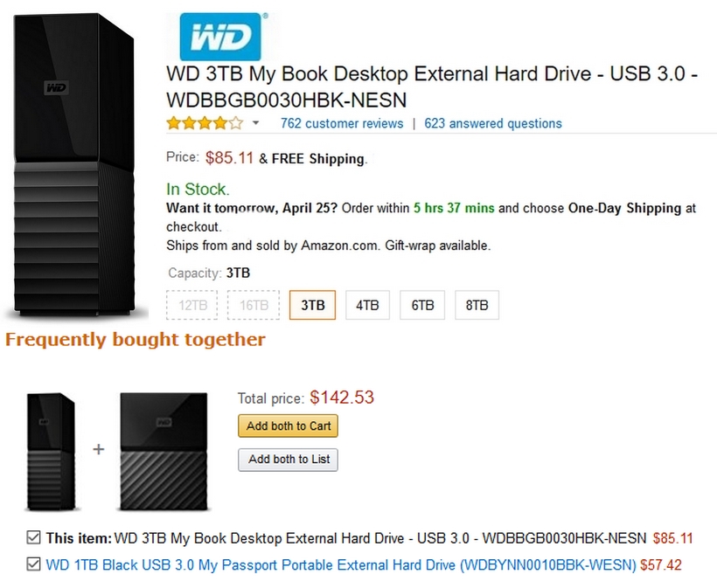Click the star rating icons

tap(205, 123)
